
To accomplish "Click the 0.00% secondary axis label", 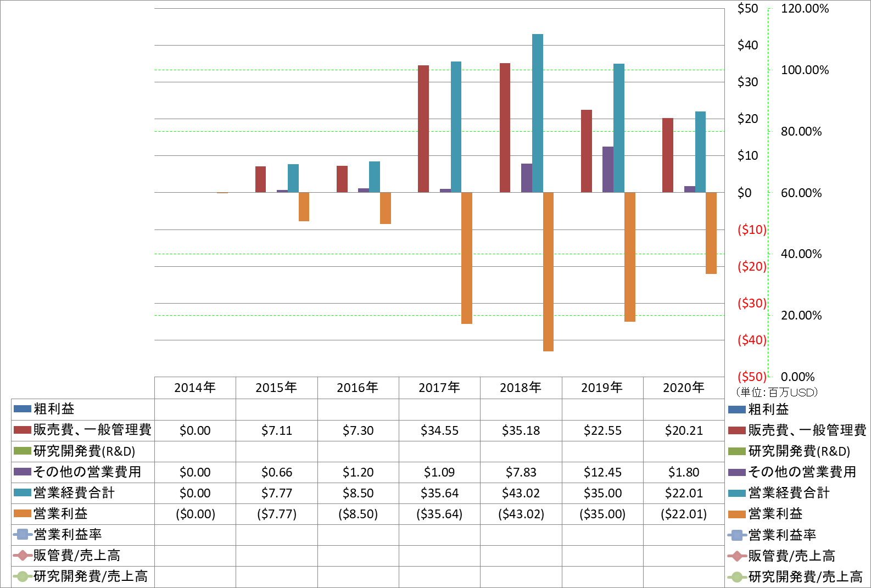I will point(798,377).
